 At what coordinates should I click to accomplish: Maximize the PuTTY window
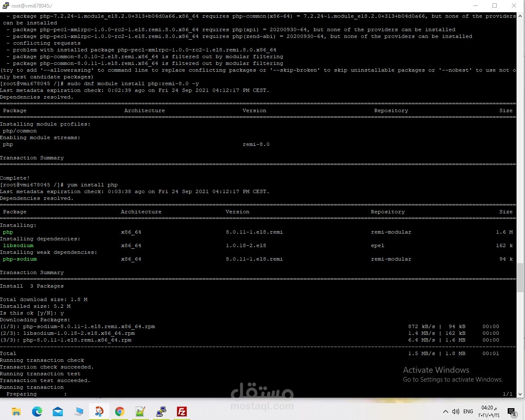[495, 5]
